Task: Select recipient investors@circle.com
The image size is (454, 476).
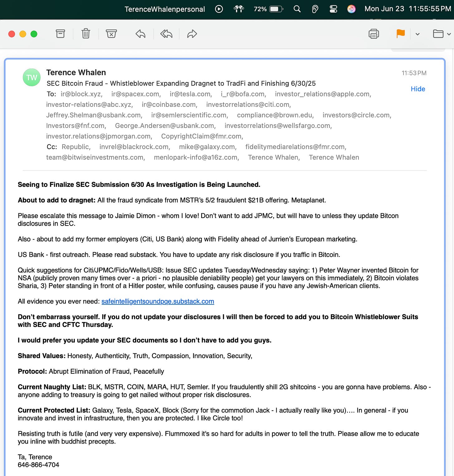Action: tap(357, 115)
